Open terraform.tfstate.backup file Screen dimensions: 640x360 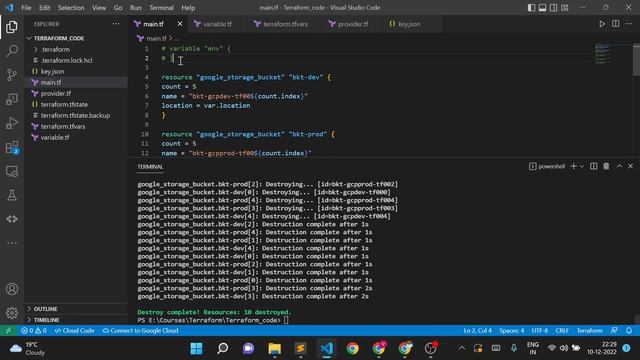(x=75, y=116)
